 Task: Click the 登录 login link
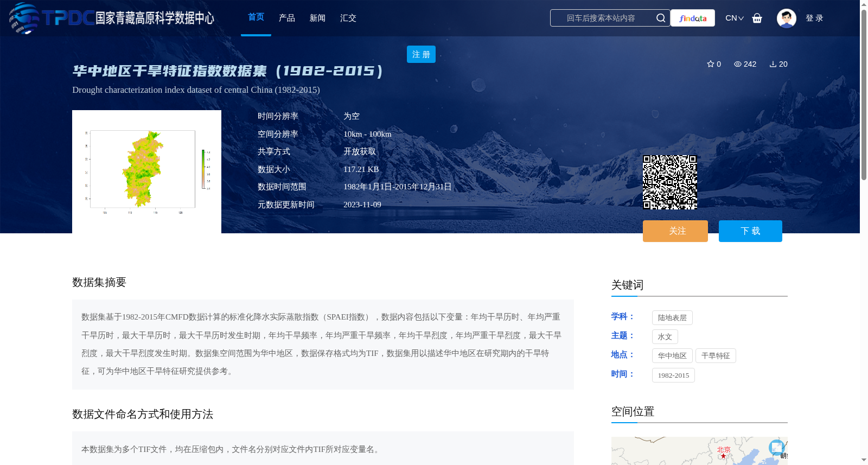[x=814, y=18]
